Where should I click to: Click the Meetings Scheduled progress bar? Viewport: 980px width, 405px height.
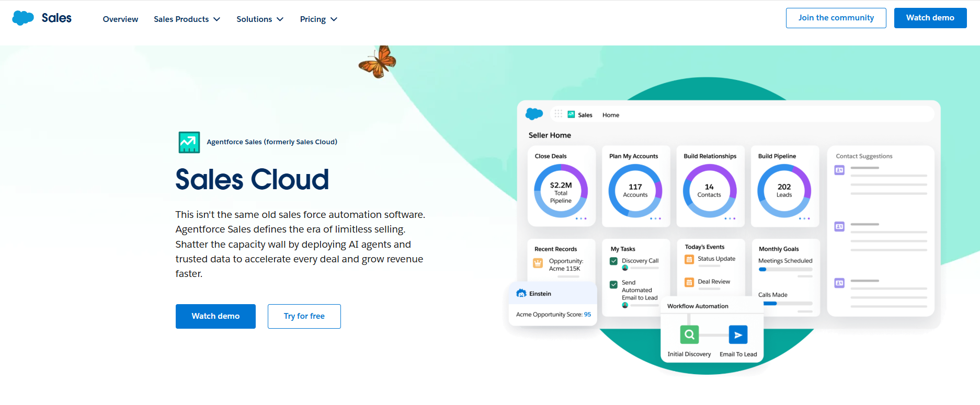[785, 270]
